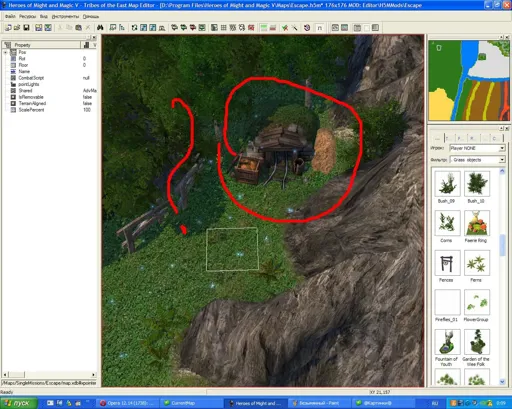Click the green checkmark icon in toolbar
The image size is (512, 409).
285,28
